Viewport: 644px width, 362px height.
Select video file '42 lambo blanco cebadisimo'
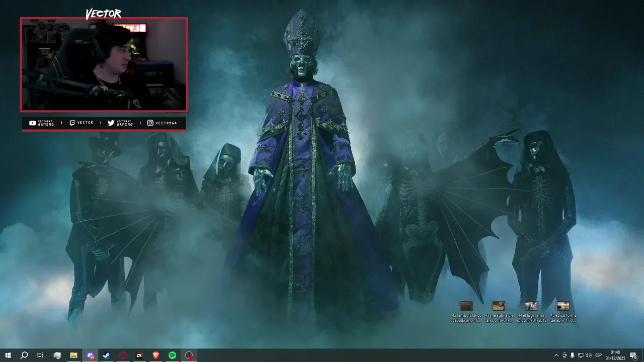(x=466, y=312)
